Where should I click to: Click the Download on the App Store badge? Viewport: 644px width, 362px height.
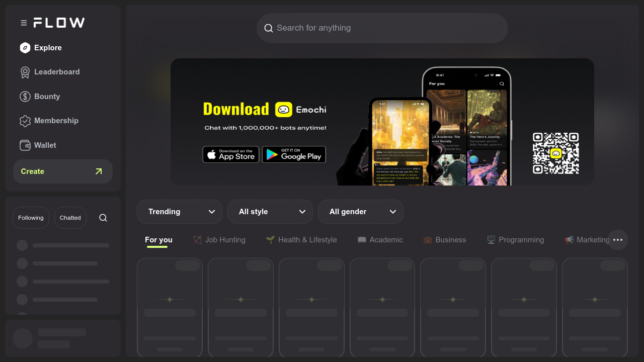[230, 154]
